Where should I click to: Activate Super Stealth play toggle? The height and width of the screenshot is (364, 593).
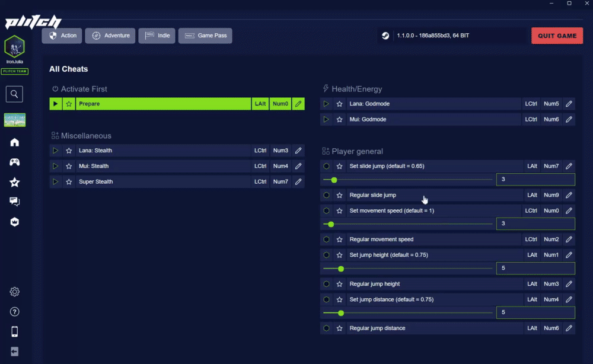coord(55,181)
